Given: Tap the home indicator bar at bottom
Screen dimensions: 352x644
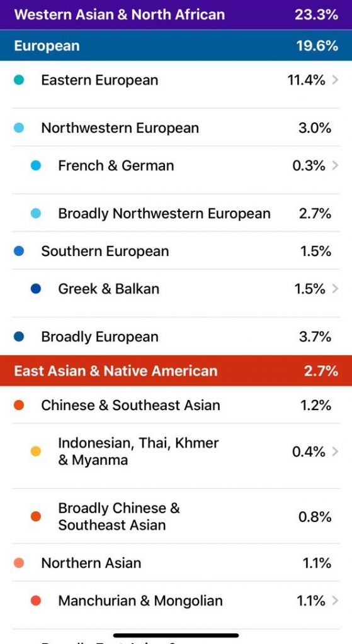Looking at the screenshot, I should pyautogui.click(x=176, y=635).
